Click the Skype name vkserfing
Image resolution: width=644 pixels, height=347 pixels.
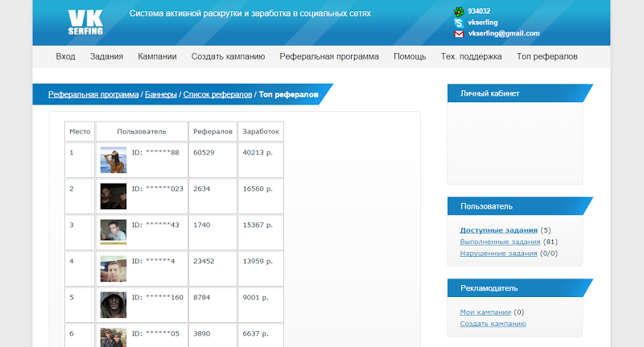(483, 23)
